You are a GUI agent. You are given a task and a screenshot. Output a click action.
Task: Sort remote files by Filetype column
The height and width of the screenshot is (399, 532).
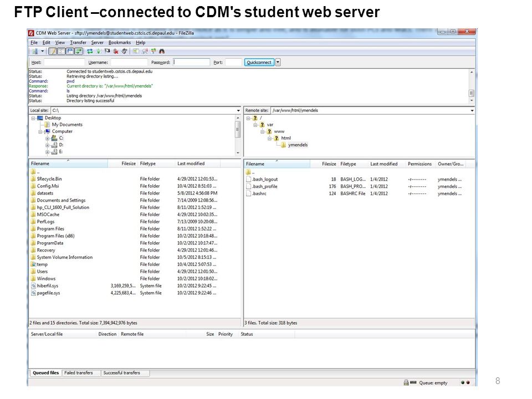pyautogui.click(x=353, y=164)
